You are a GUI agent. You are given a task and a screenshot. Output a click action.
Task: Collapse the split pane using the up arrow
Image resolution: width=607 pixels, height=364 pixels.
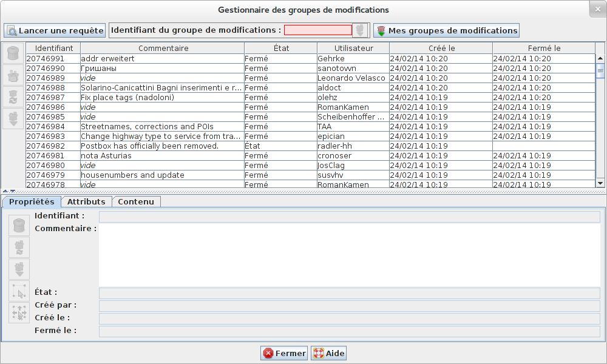coord(5,191)
